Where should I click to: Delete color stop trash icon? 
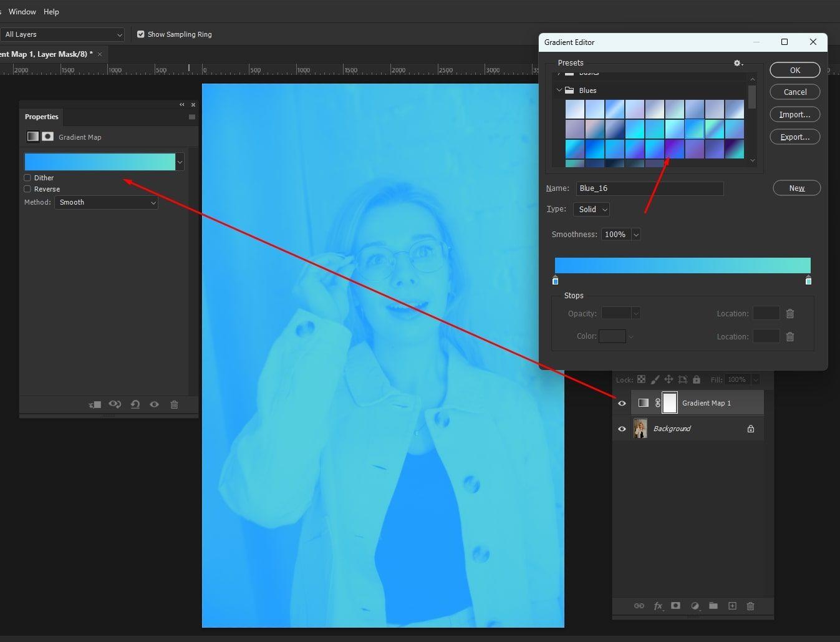pyautogui.click(x=790, y=336)
